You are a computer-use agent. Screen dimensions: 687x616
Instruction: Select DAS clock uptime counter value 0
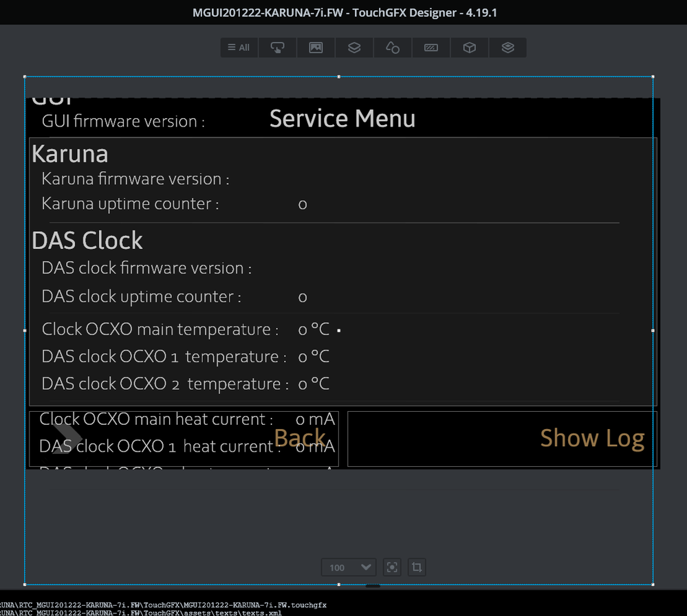click(x=303, y=298)
